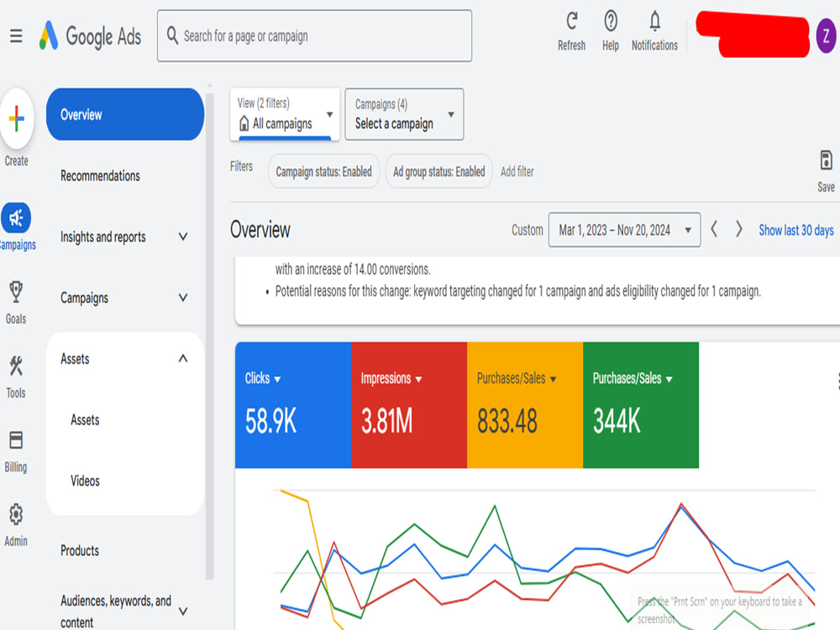The image size is (840, 630).
Task: Change the Clicks metric dropdown
Action: tap(262, 378)
